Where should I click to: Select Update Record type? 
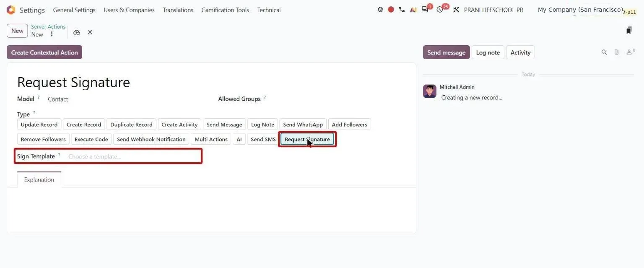[x=39, y=125]
